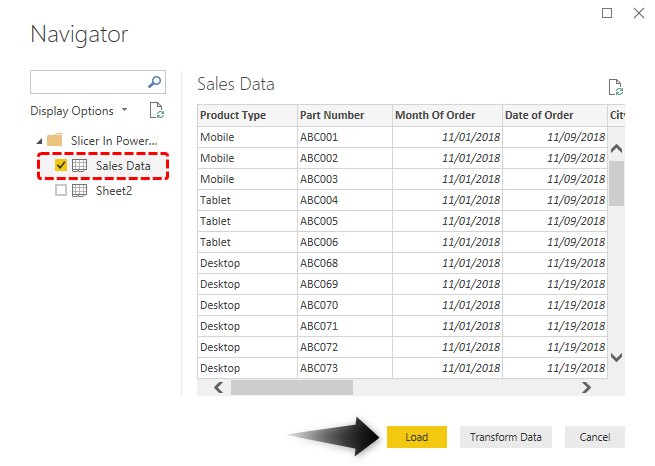The height and width of the screenshot is (466, 655).
Task: Click the ABC001 cell
Action: (345, 137)
